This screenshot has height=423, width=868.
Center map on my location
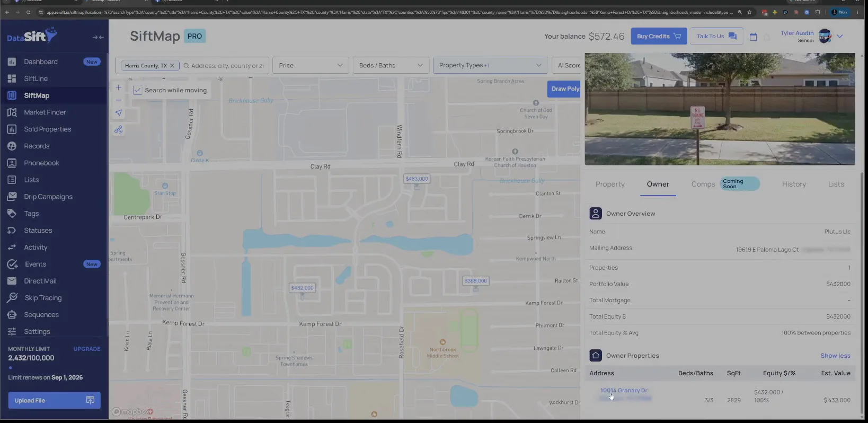[119, 113]
